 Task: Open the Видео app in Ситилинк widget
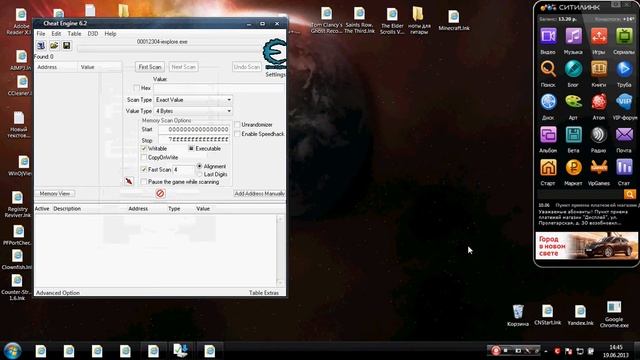tap(548, 36)
